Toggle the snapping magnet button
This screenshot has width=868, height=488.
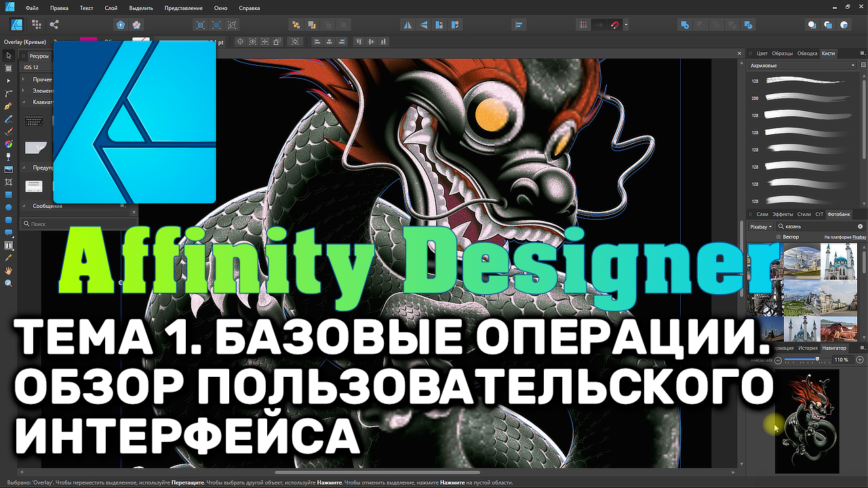pyautogui.click(x=615, y=25)
